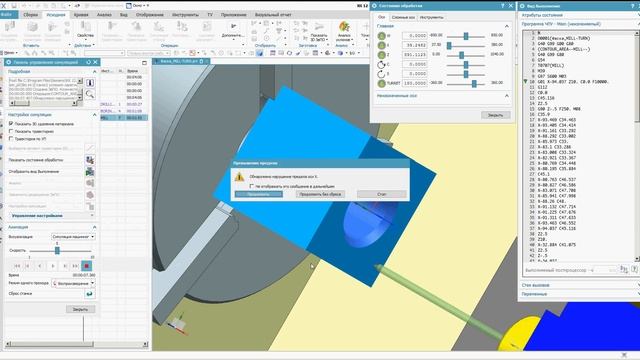Click the green TURRET axis icon

[382, 83]
